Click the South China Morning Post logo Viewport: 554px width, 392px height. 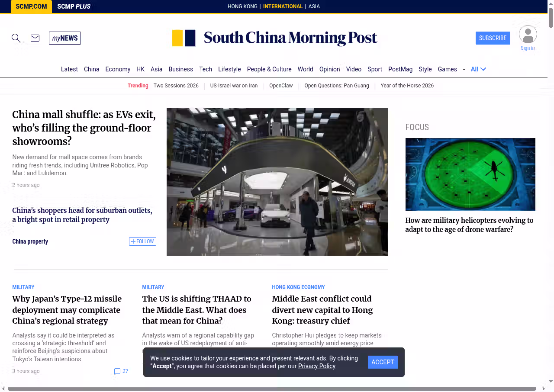point(275,38)
